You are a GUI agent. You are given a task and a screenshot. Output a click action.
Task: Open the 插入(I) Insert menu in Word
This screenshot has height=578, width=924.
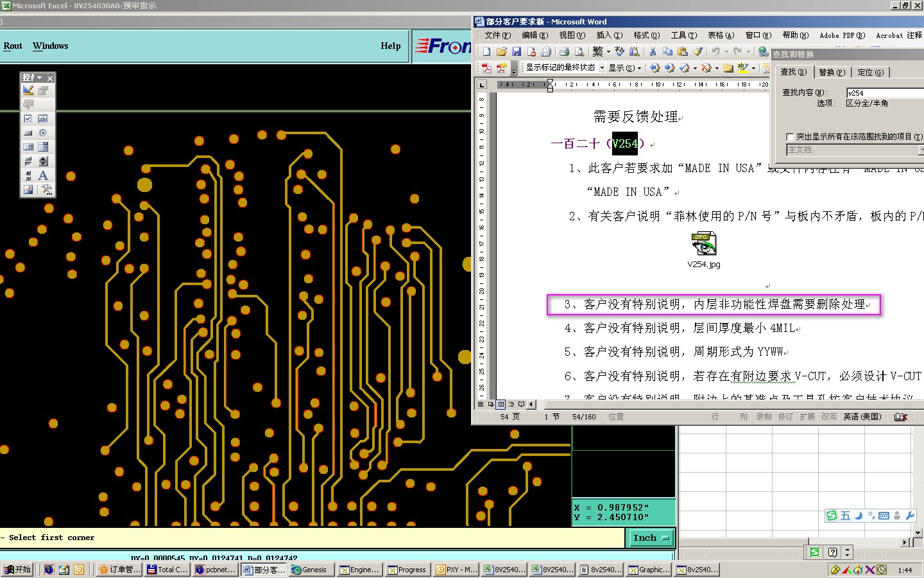[x=610, y=35]
